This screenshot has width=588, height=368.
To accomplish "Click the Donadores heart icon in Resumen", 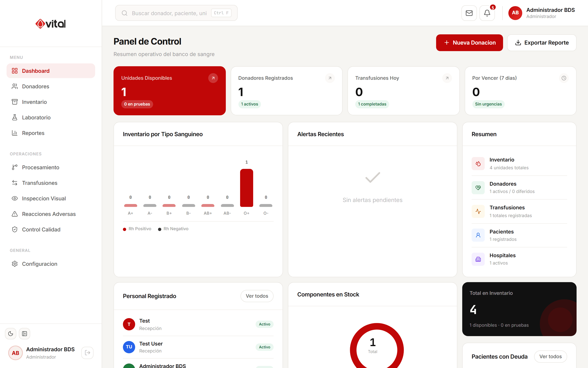I will pyautogui.click(x=478, y=188).
